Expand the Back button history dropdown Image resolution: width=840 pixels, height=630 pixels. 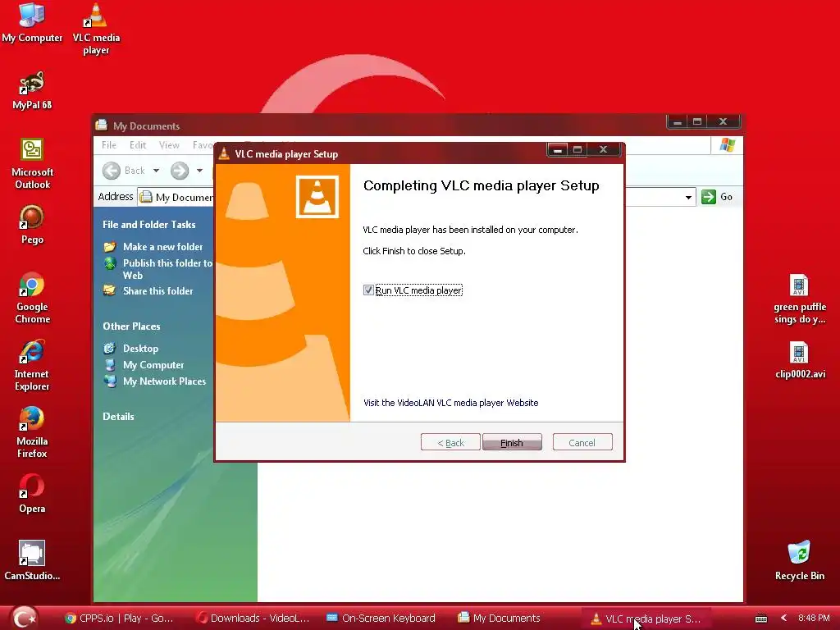point(156,171)
